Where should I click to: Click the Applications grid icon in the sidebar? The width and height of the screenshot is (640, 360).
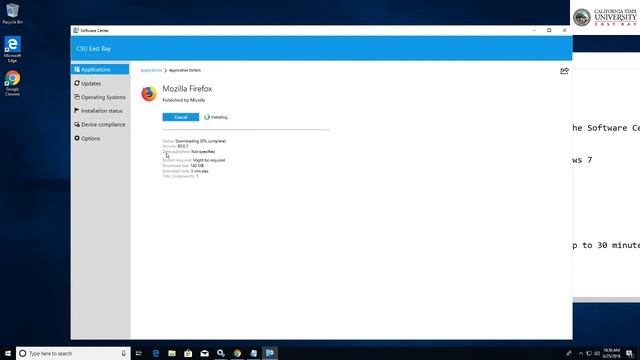tap(77, 69)
